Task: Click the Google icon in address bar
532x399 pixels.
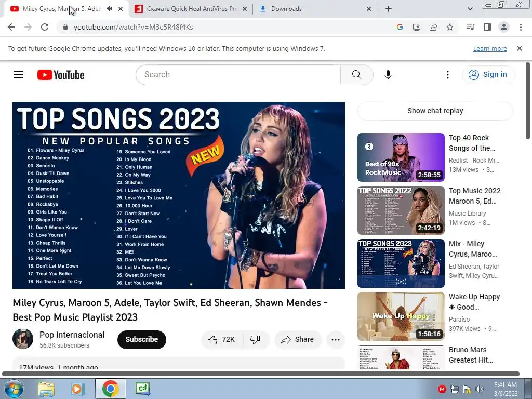Action: [x=400, y=27]
